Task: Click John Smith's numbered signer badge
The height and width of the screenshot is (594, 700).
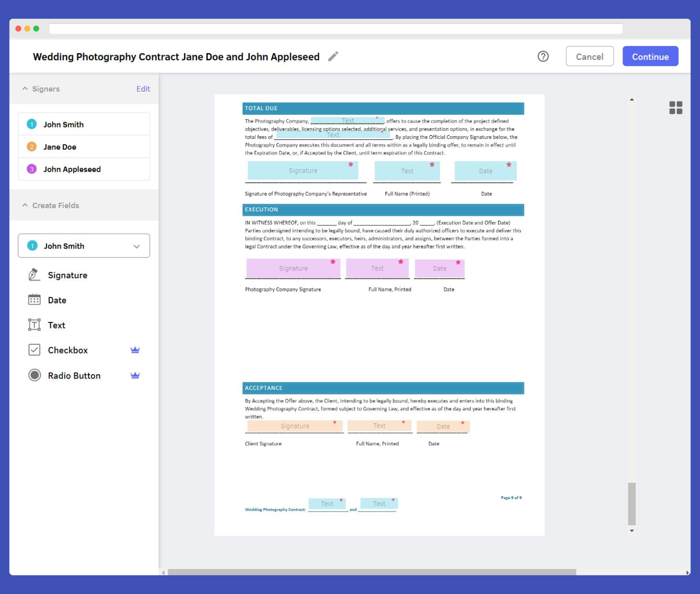Action: tap(31, 124)
